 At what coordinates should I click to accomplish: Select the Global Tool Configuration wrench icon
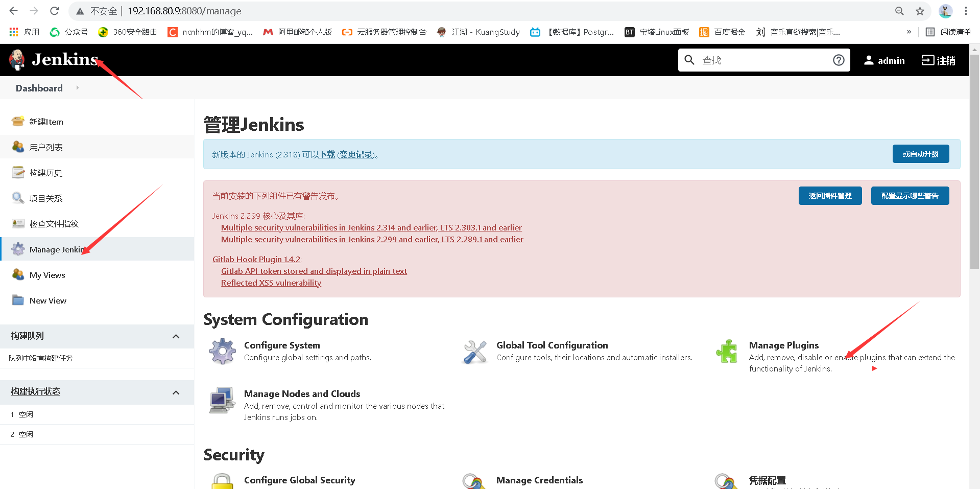click(474, 351)
